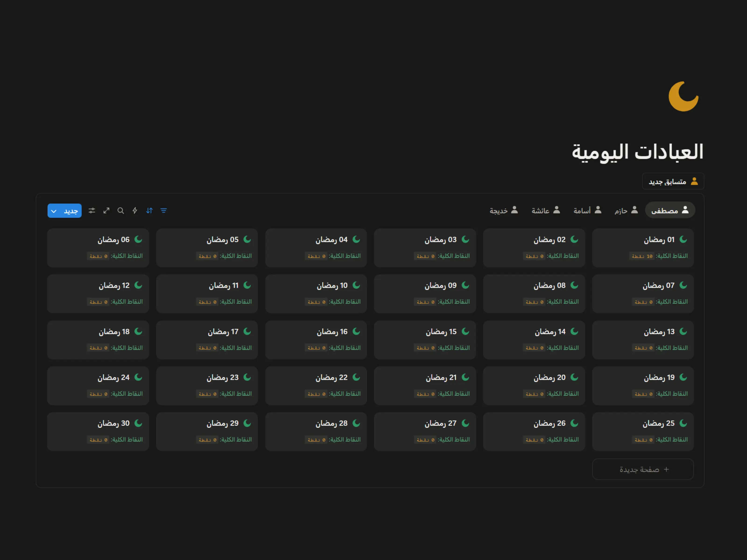747x560 pixels.
Task: Open the dropdown chevron on جديد button
Action: pyautogui.click(x=54, y=211)
